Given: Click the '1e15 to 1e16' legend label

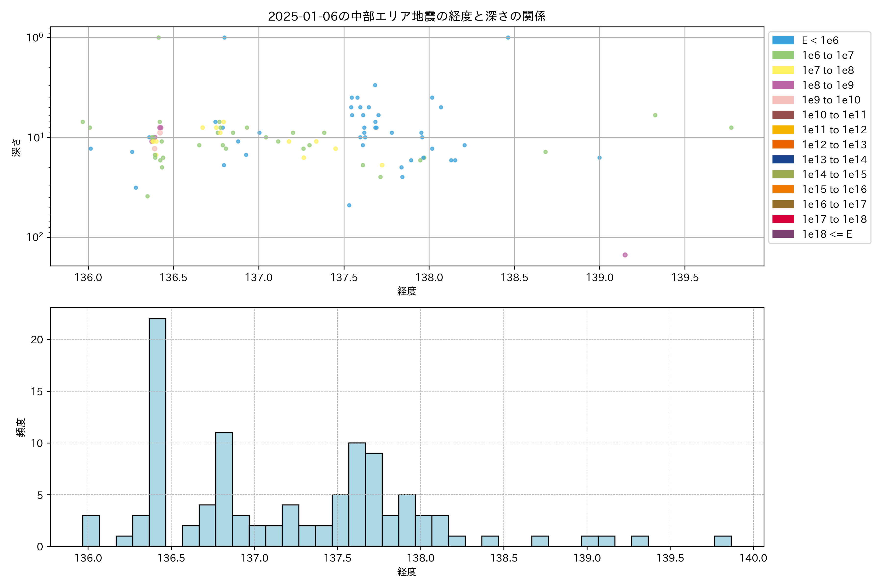Looking at the screenshot, I should coord(834,189).
